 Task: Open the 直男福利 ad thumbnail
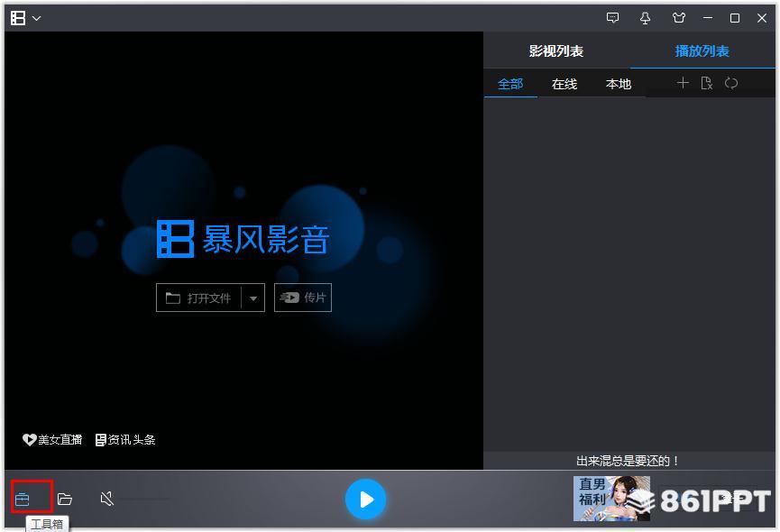point(611,499)
